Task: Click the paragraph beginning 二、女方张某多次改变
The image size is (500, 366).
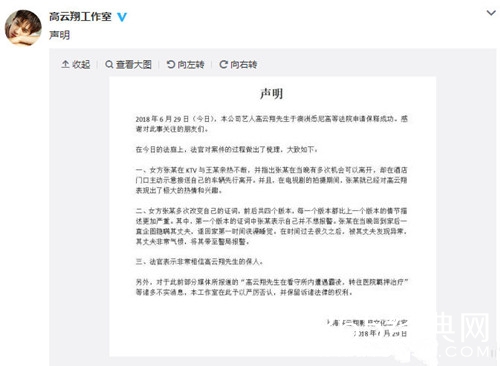Action: click(x=271, y=226)
